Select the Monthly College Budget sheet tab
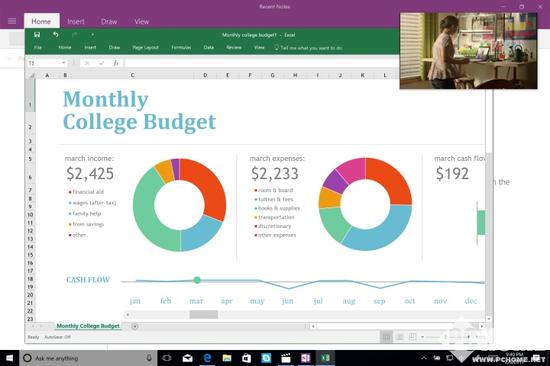This screenshot has width=550, height=366. tap(88, 326)
